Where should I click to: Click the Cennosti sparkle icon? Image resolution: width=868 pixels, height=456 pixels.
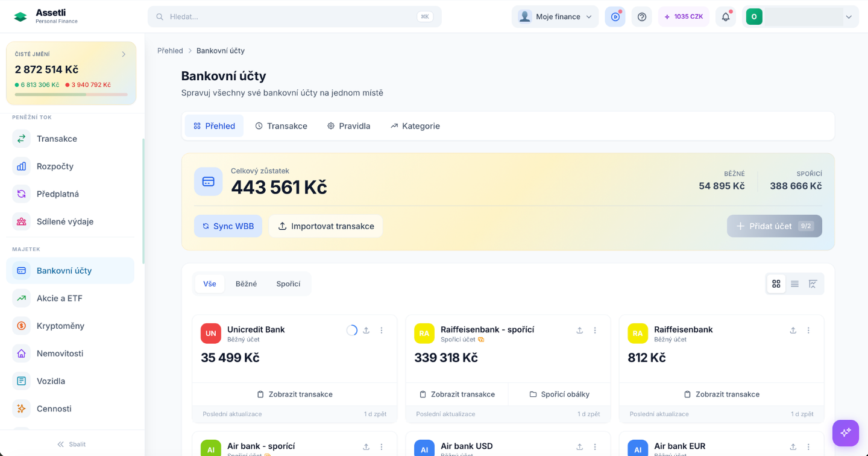pos(22,409)
